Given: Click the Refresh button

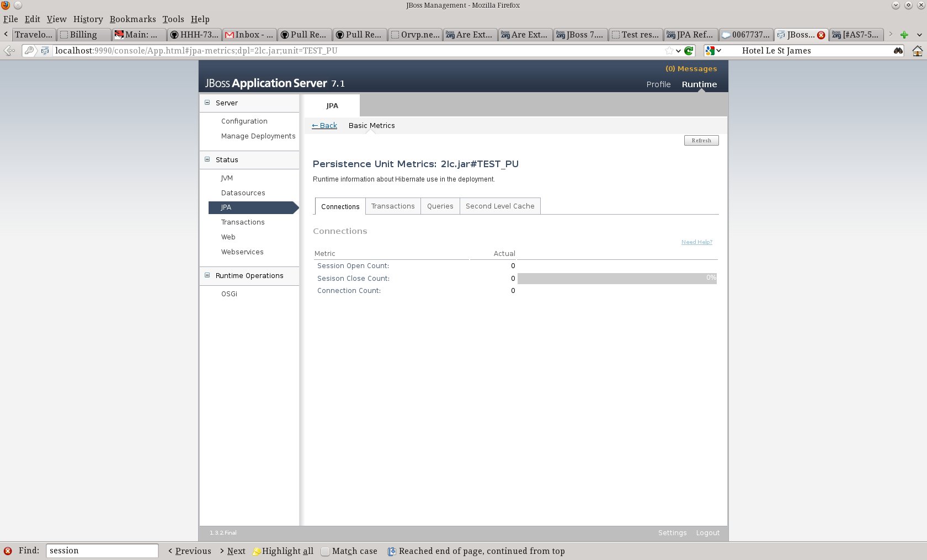Looking at the screenshot, I should [701, 141].
